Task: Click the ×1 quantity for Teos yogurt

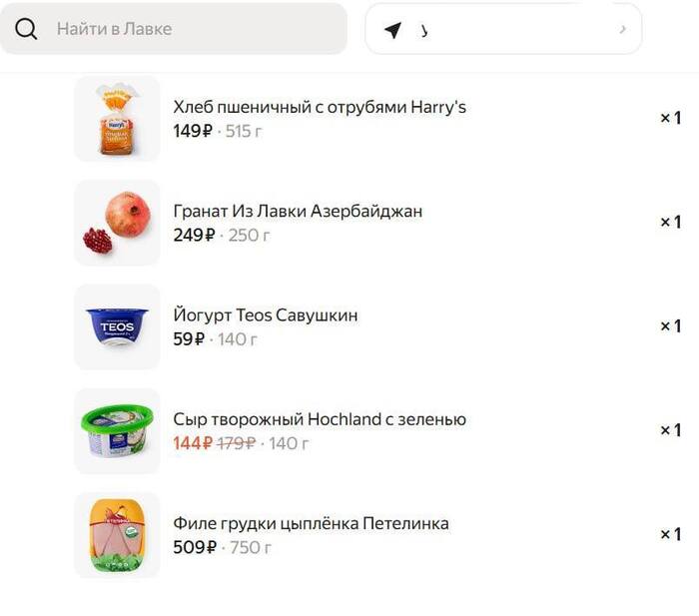Action: click(670, 325)
